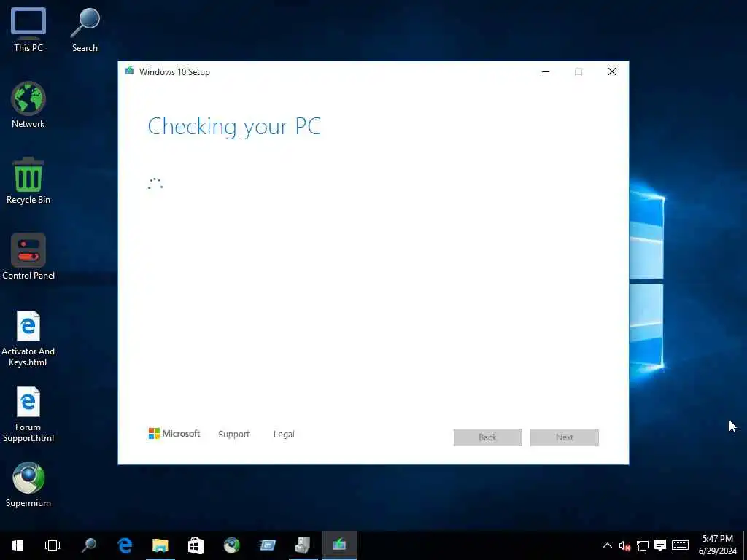Open File Explorer from taskbar

tap(160, 545)
